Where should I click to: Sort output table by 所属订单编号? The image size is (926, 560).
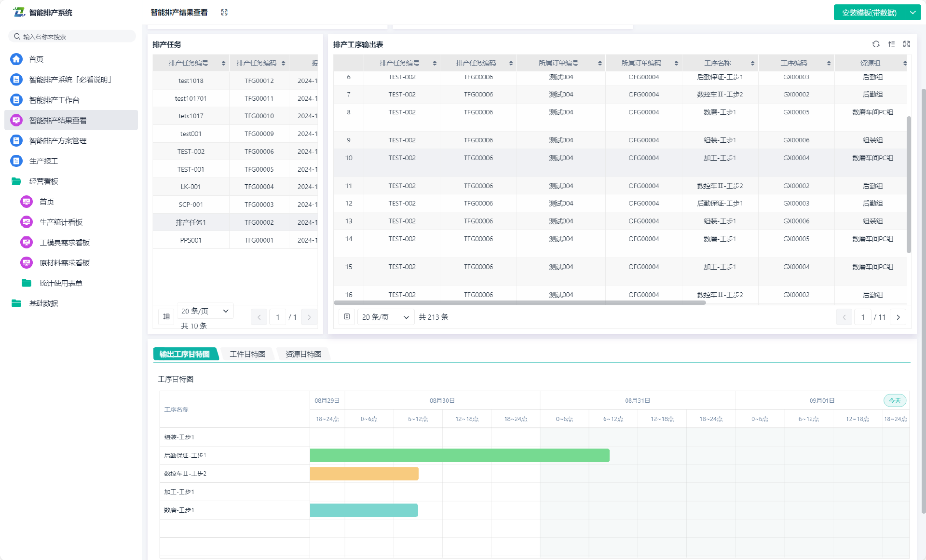coord(599,63)
